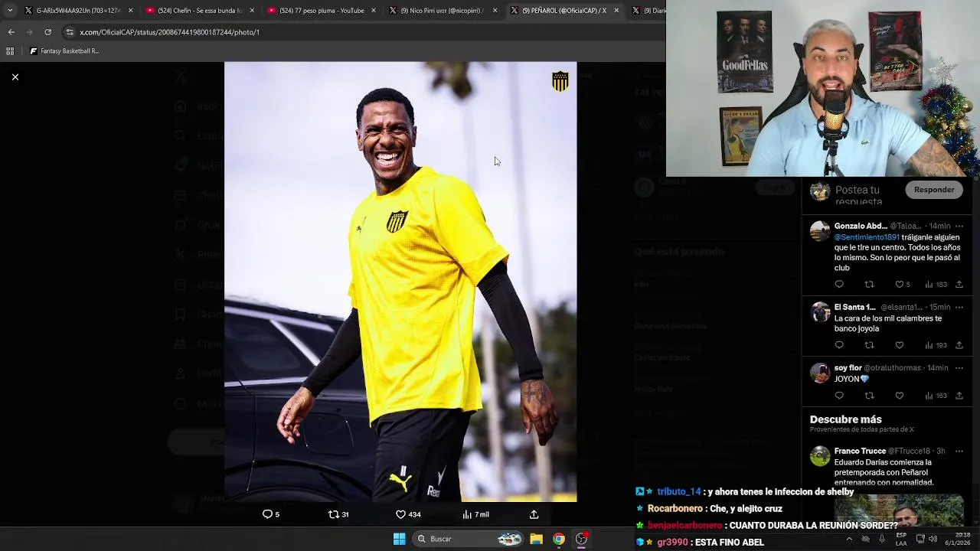This screenshot has width=980, height=551.
Task: View the photo's 7 mil analytics icon
Action: pos(467,514)
